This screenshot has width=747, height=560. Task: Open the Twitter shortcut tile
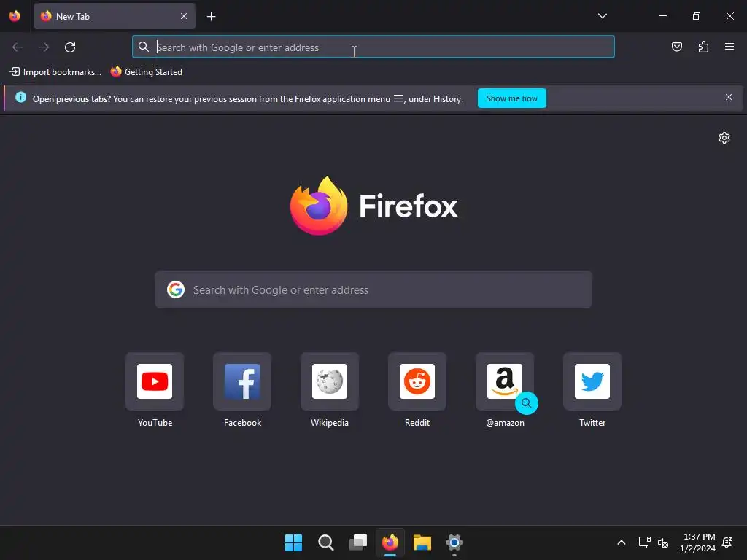coord(592,381)
